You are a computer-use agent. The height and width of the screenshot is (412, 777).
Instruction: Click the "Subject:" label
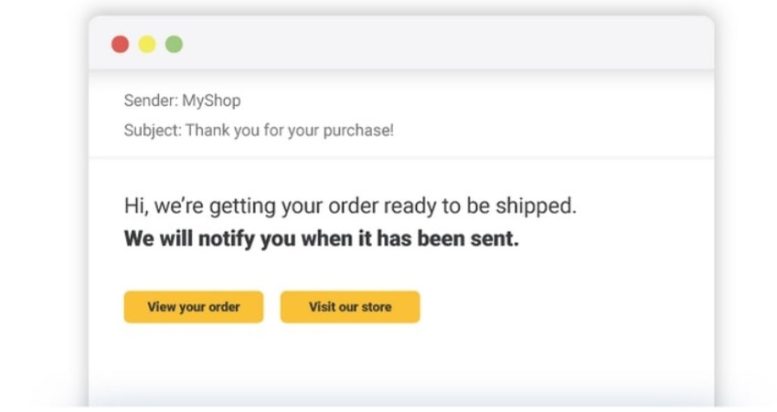coord(153,130)
